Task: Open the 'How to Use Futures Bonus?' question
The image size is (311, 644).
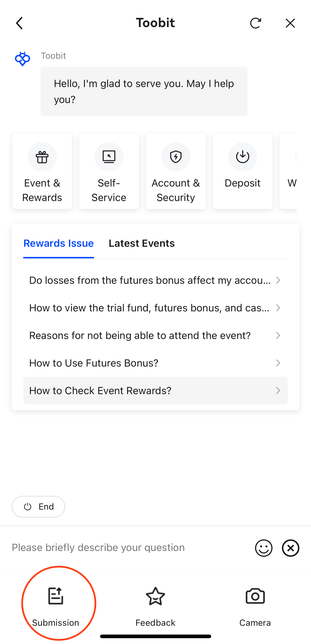Action: point(155,363)
